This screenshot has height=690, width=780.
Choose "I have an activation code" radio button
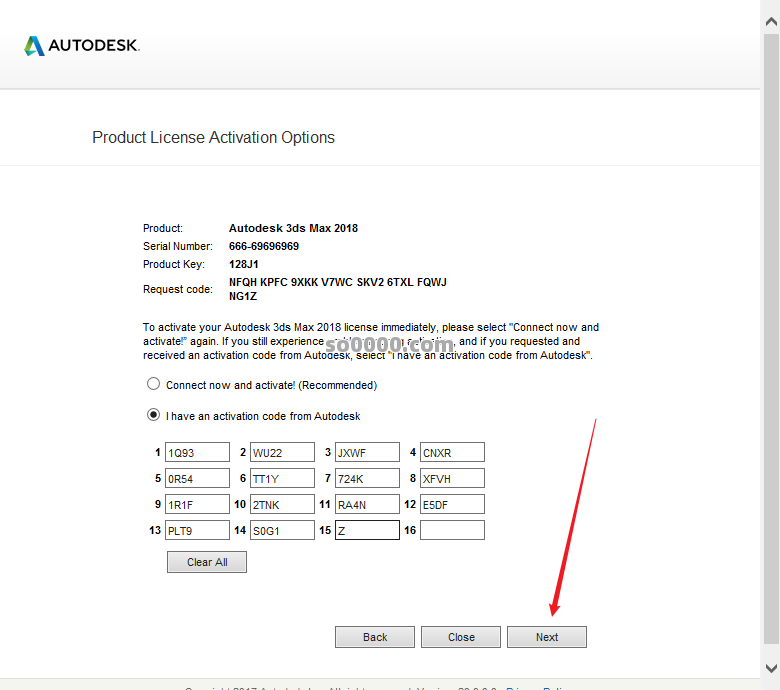tap(153, 415)
